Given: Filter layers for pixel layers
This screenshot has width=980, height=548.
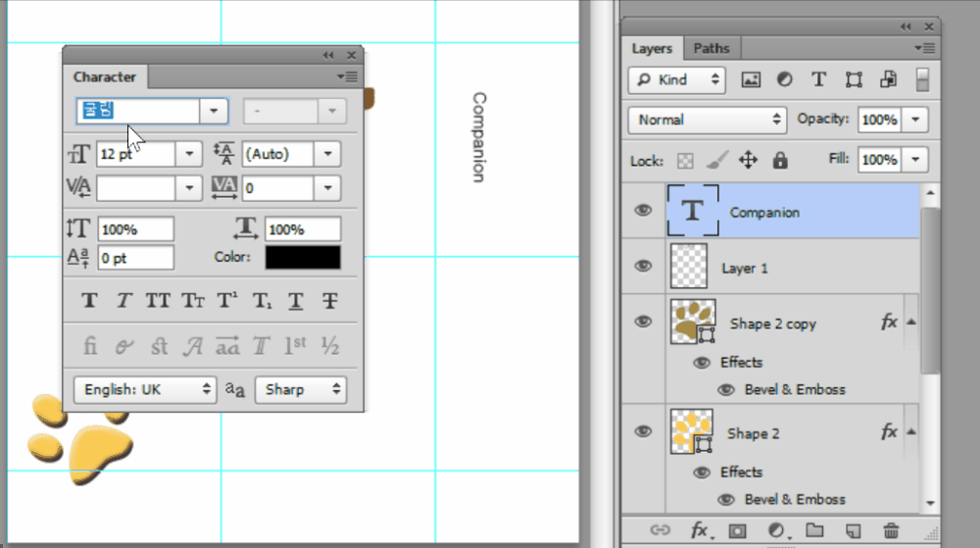Looking at the screenshot, I should (751, 79).
